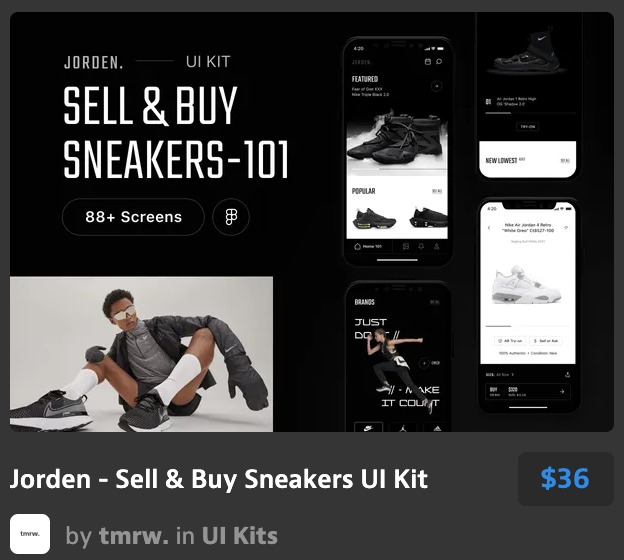Go back with the product screen chevron
The height and width of the screenshot is (560, 624).
(489, 228)
